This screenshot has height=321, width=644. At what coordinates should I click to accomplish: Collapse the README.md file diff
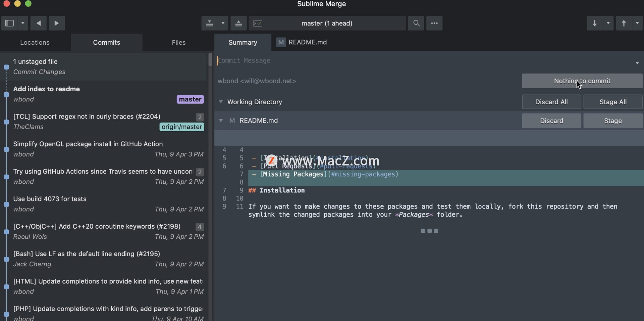click(x=221, y=121)
